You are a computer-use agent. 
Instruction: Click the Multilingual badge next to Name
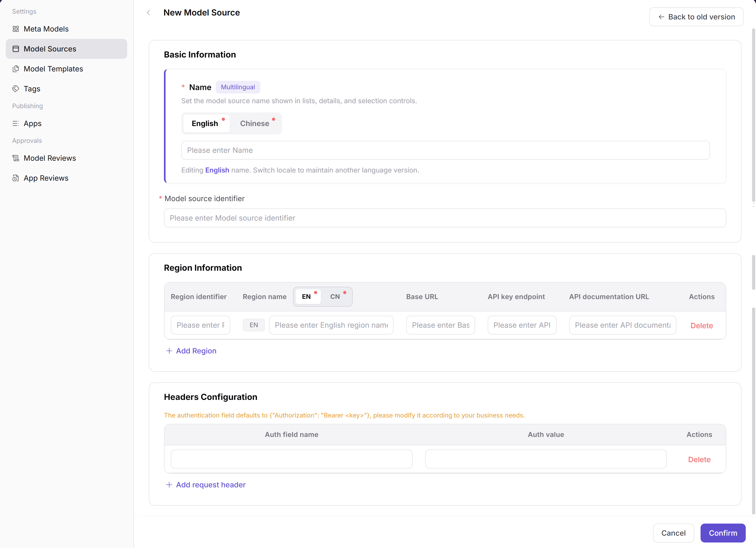tap(238, 87)
